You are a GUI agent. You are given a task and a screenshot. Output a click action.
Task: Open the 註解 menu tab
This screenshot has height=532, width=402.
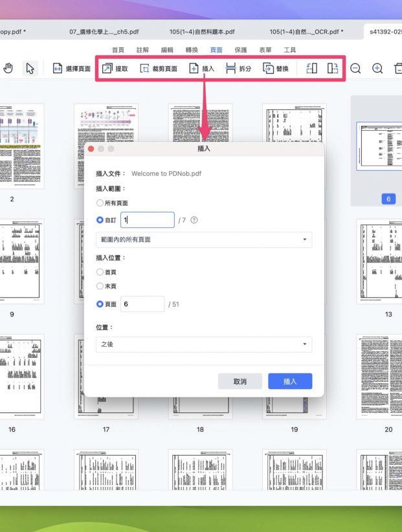coord(142,50)
